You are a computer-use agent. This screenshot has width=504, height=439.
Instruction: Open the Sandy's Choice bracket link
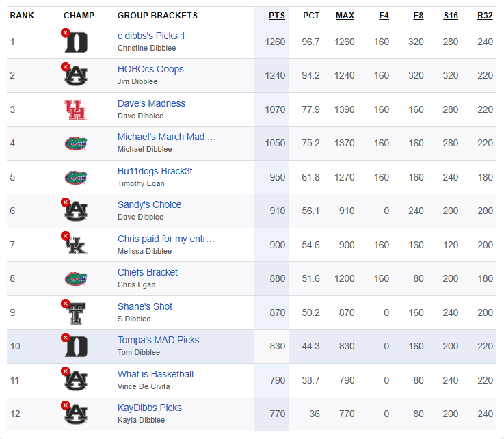[149, 204]
